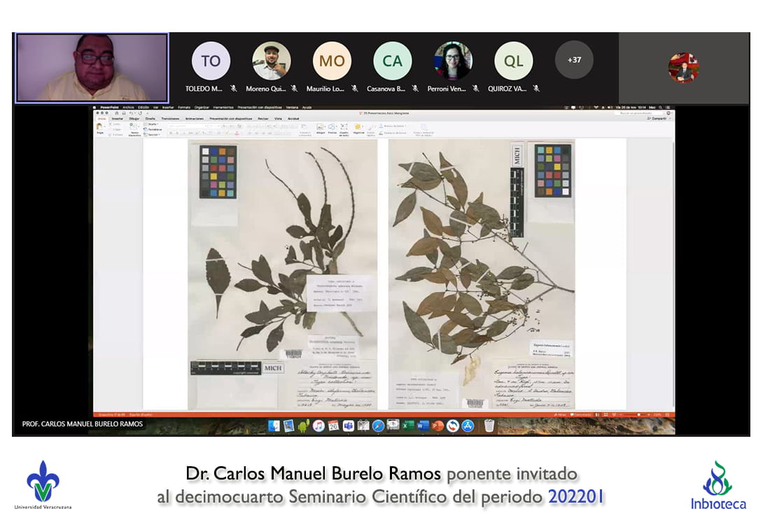Click the Excel icon in the dock
Image resolution: width=763 pixels, height=532 pixels.
(x=409, y=426)
